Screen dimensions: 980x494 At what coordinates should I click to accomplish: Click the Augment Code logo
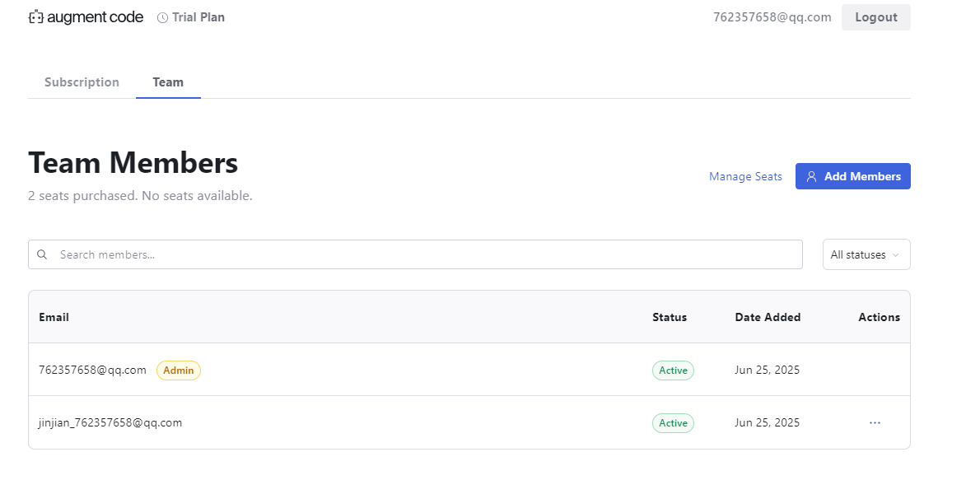pos(86,17)
